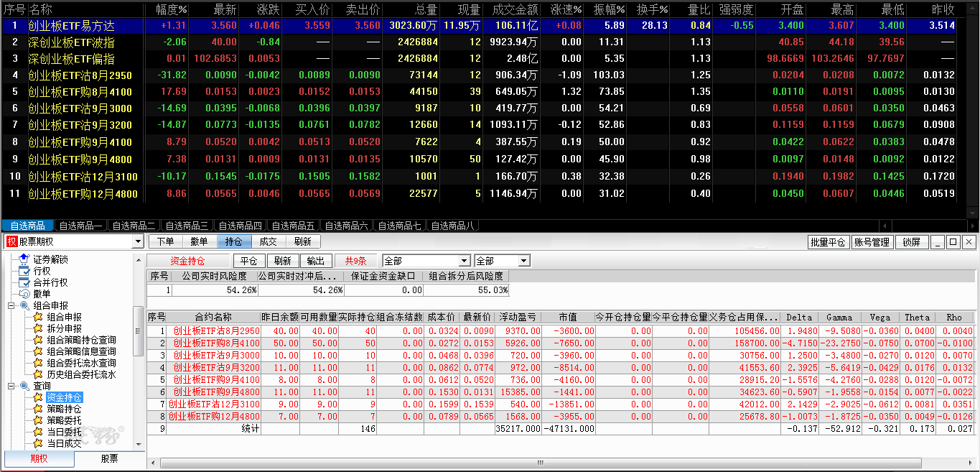The image size is (980, 472).
Task: Open 账号管理 account management
Action: [872, 242]
